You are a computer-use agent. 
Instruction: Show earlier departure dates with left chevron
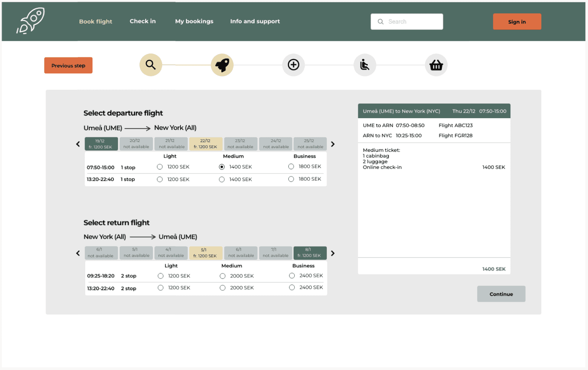(x=78, y=144)
